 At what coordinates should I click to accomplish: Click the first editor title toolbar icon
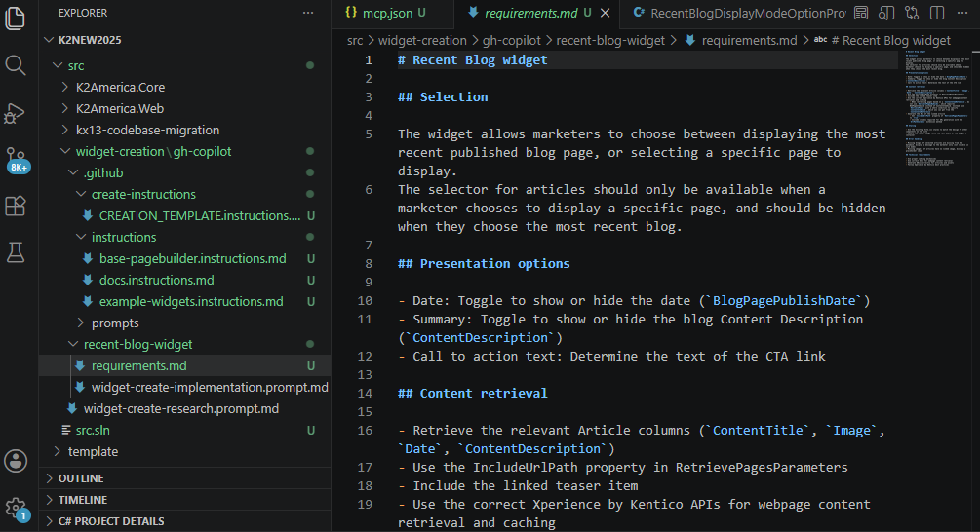(861, 13)
